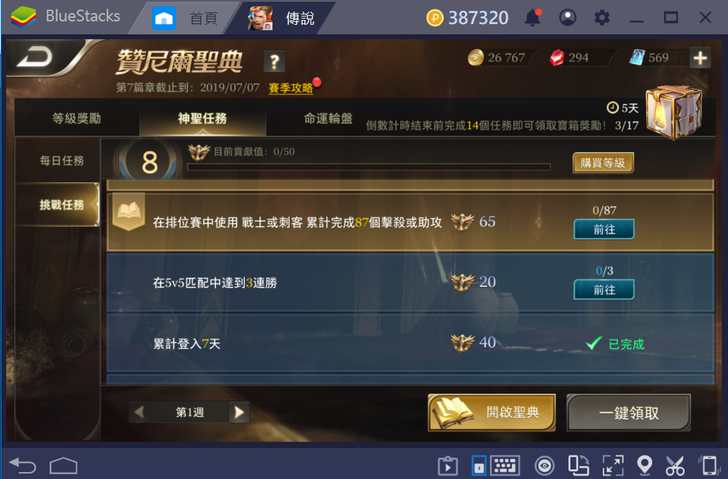Click the scissors screenshot icon
The height and width of the screenshot is (479, 728).
[675, 465]
